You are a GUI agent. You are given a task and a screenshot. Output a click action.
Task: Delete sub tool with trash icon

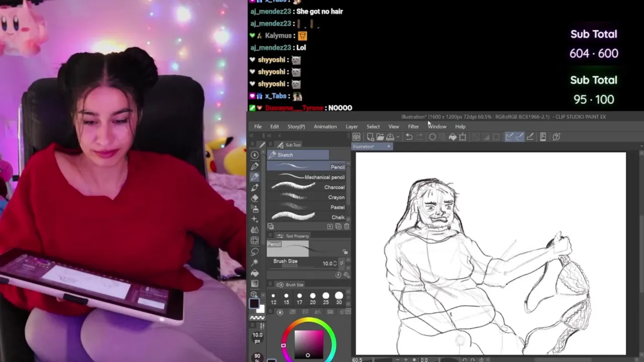click(x=347, y=226)
